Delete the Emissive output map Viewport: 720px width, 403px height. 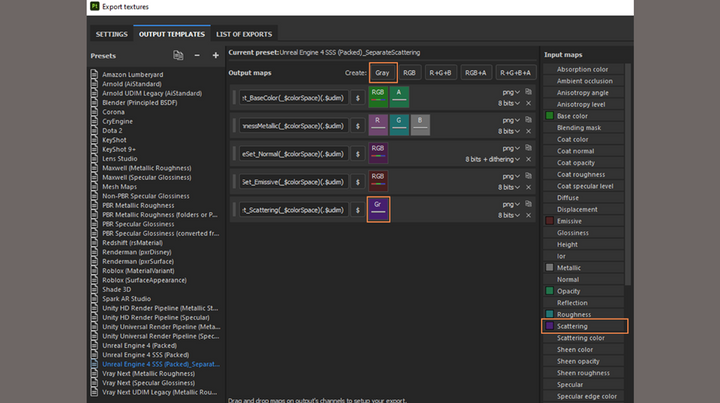(x=529, y=187)
